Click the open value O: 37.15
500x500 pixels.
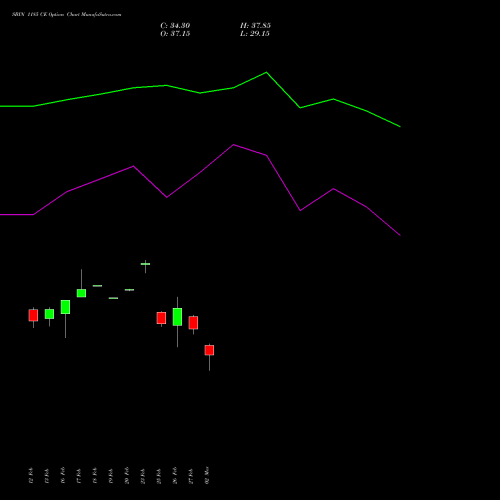tap(175, 34)
